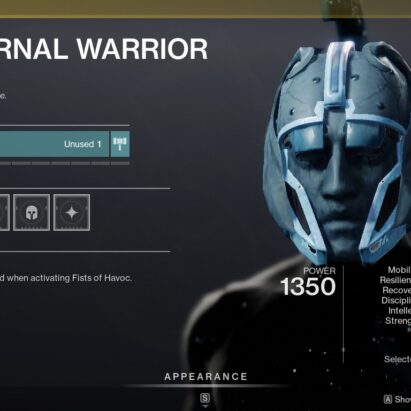Click the energy segment pips under the bar
Viewport: 411px width, 411px height.
(65, 163)
